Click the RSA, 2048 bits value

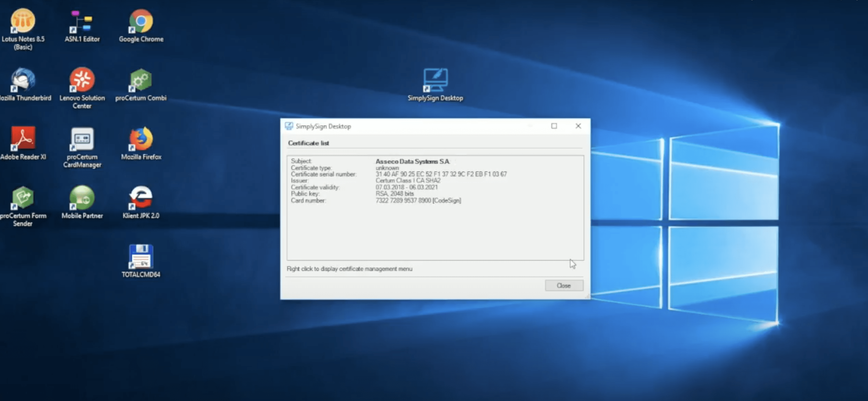(x=395, y=193)
